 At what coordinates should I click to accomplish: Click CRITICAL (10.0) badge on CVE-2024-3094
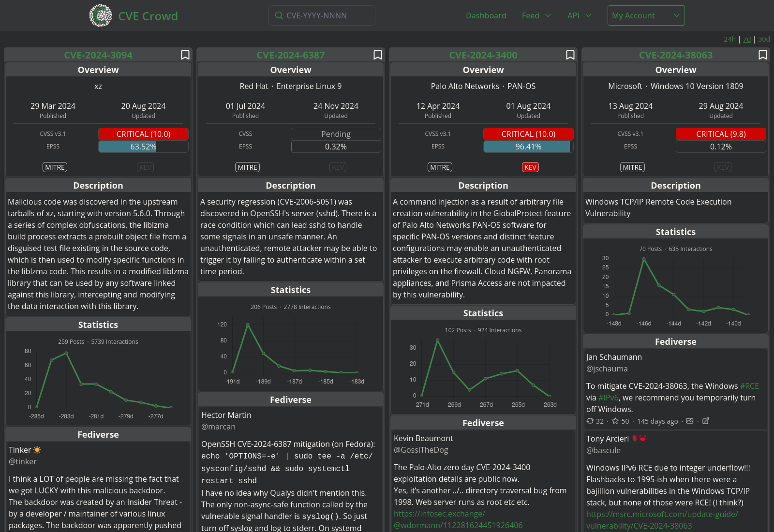tap(143, 134)
